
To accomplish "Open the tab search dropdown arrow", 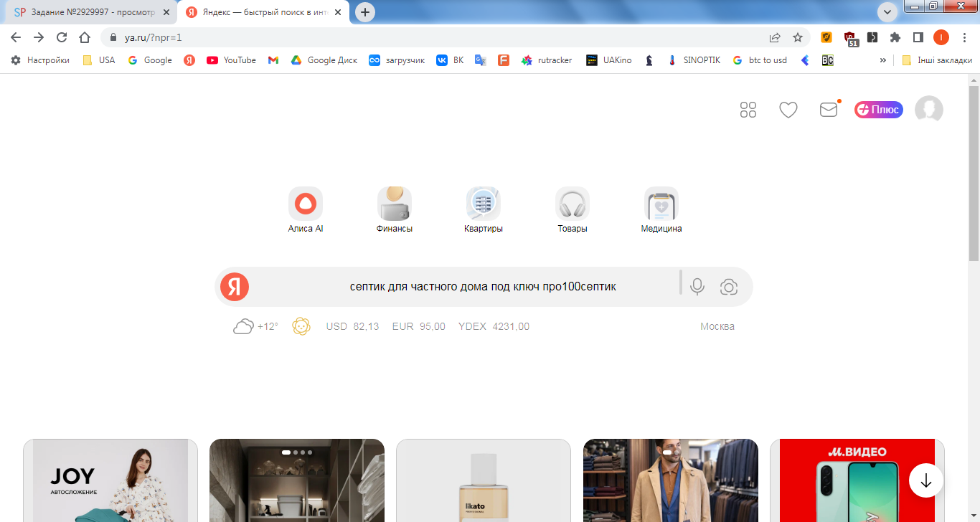I will pos(887,11).
